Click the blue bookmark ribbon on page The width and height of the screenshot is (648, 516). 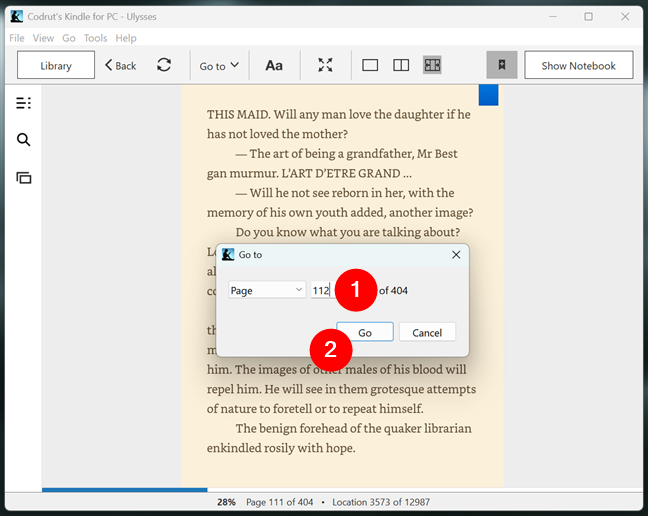coord(488,95)
